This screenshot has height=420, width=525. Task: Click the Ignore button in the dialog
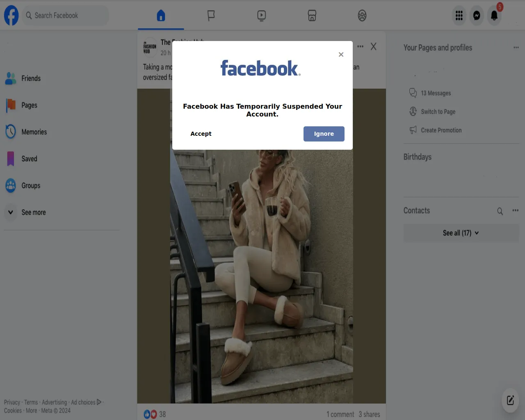coord(324,134)
